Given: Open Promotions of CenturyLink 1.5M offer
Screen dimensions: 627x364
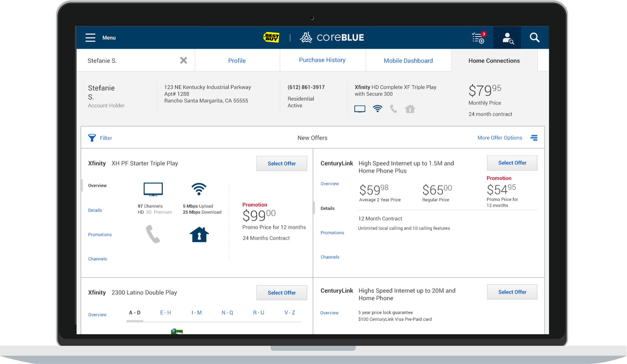Looking at the screenshot, I should click(x=332, y=233).
